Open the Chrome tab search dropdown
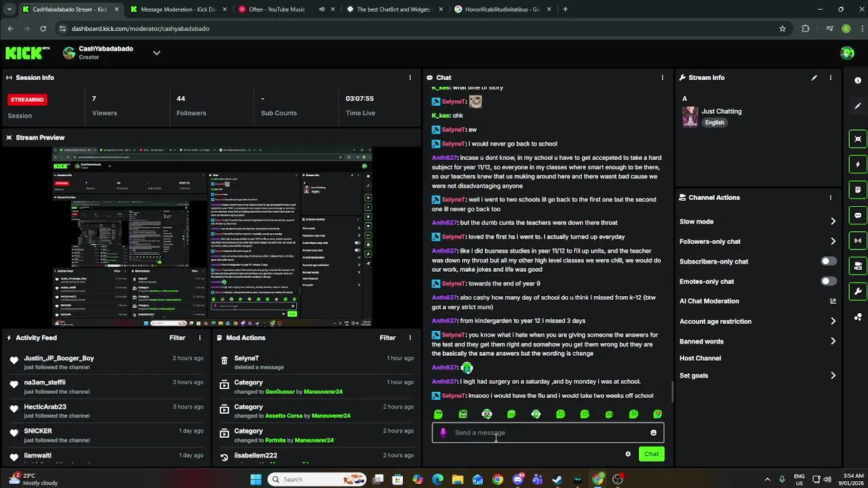This screenshot has height=488, width=868. pyautogui.click(x=9, y=9)
